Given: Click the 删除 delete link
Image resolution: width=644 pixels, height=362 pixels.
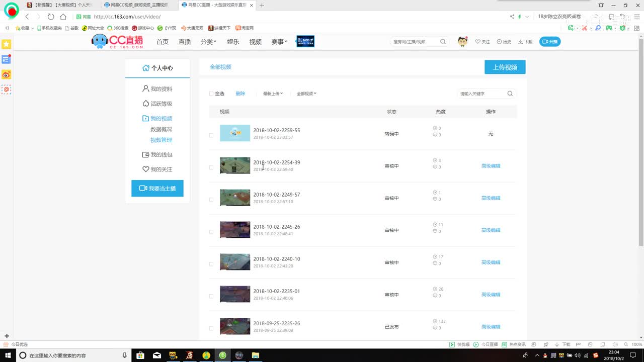Looking at the screenshot, I should coord(240,94).
